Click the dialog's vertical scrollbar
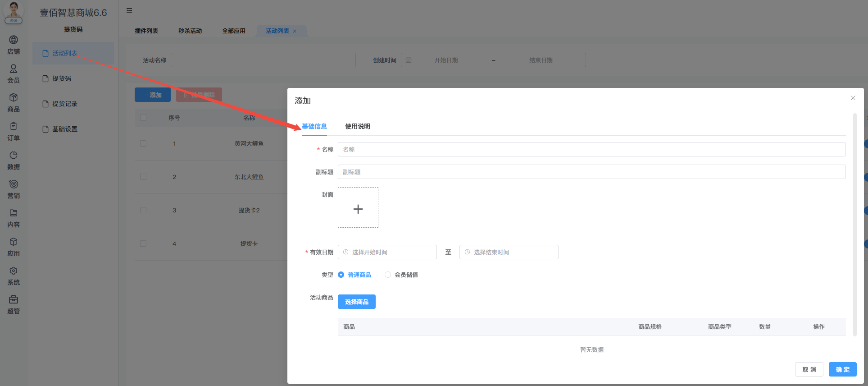Viewport: 868px width, 386px height. (854, 225)
